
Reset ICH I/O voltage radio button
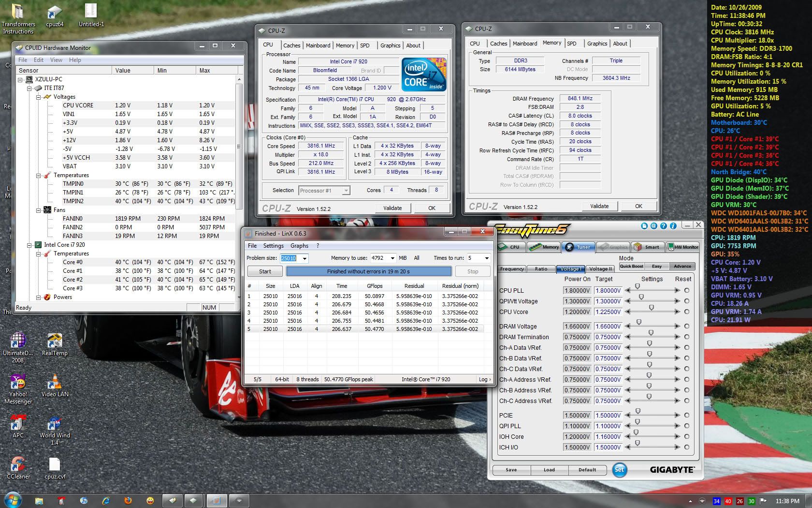click(x=687, y=447)
